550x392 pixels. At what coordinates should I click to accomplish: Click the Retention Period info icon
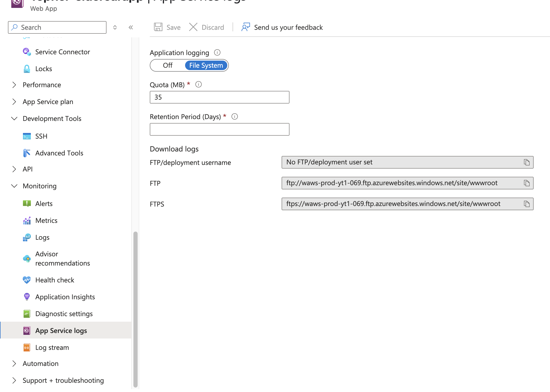pyautogui.click(x=234, y=116)
